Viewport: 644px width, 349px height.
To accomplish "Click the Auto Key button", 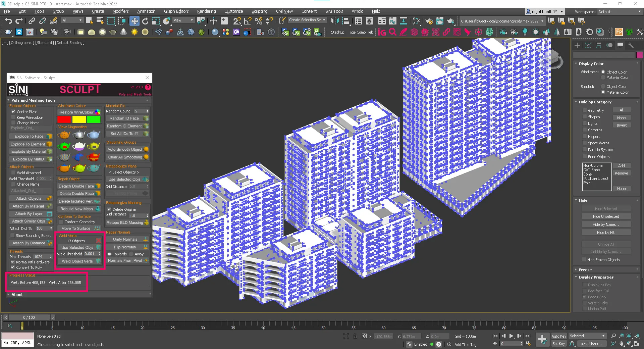I will click(x=559, y=336).
